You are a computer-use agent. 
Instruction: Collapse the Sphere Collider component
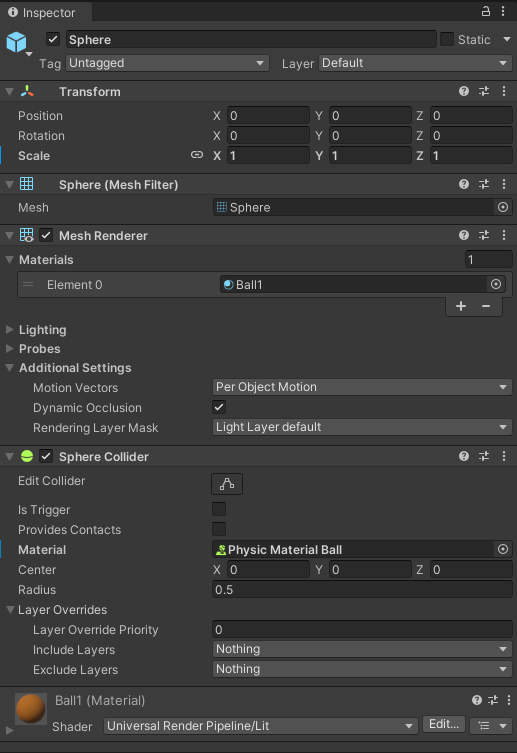point(9,456)
